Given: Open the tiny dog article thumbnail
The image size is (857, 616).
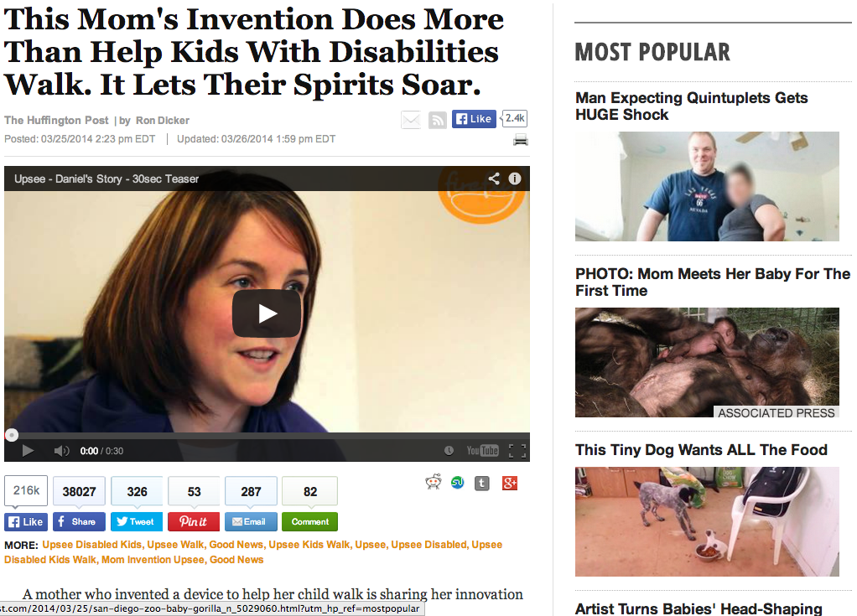Looking at the screenshot, I should click(707, 521).
